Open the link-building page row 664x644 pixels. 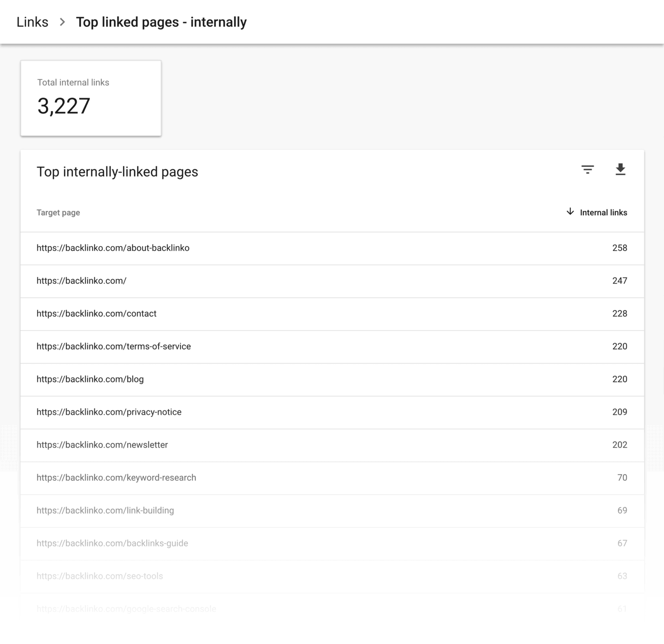[x=105, y=510]
